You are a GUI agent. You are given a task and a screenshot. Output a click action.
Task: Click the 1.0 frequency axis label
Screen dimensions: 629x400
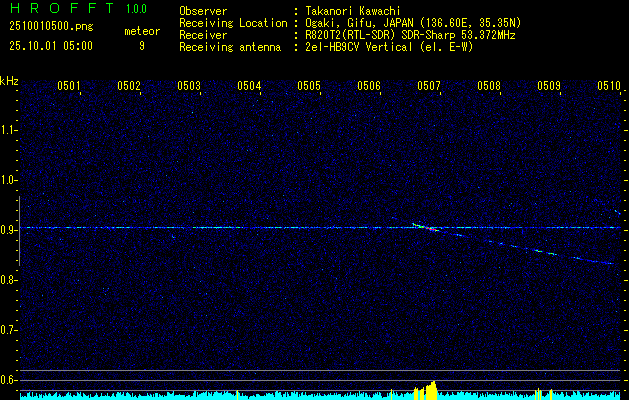pyautogui.click(x=8, y=180)
